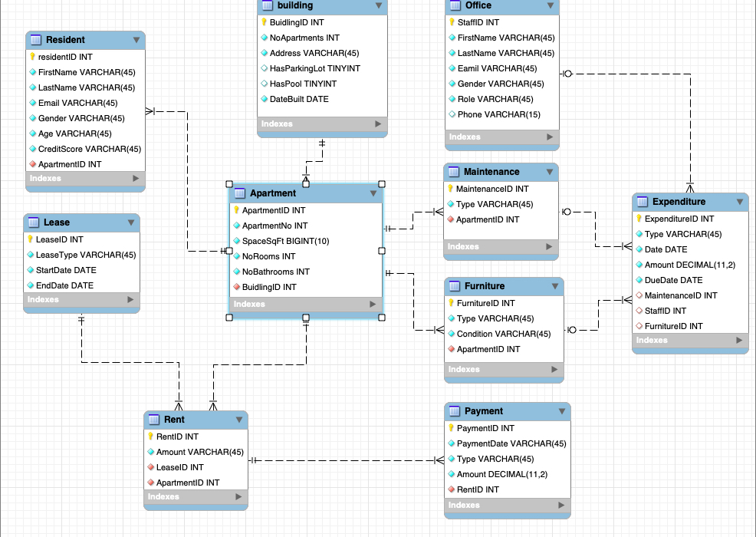
Task: Expand Indexes section of Maintenance table
Action: (x=549, y=246)
